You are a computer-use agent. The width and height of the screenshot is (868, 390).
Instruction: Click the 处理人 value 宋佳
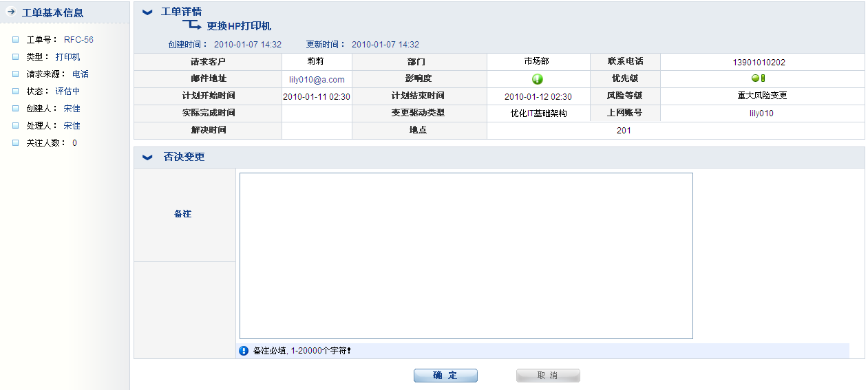click(x=72, y=126)
